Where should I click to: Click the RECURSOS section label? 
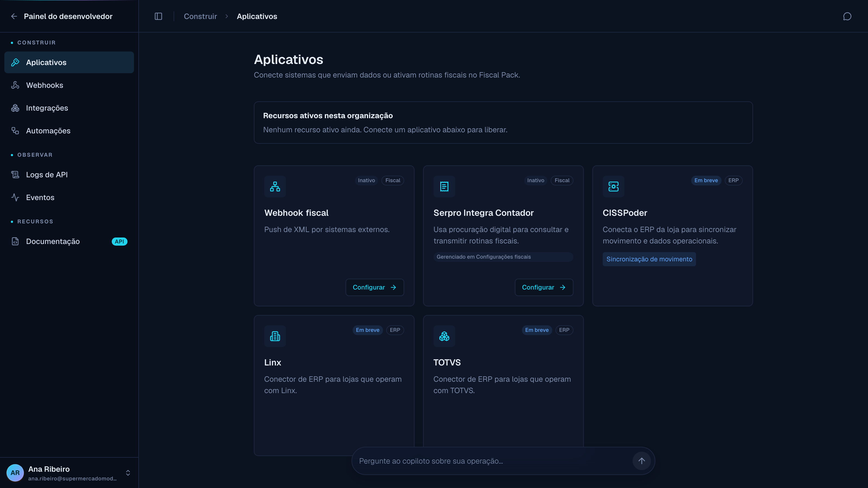[x=35, y=221]
